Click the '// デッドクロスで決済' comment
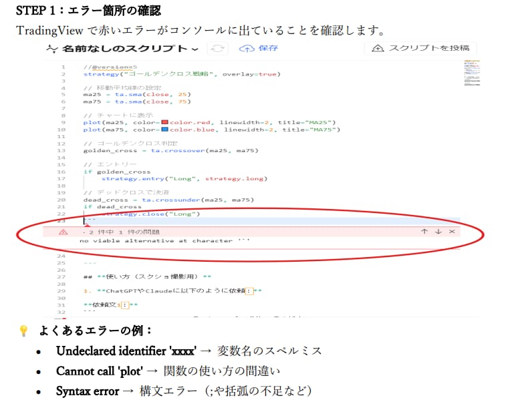 [x=126, y=192]
